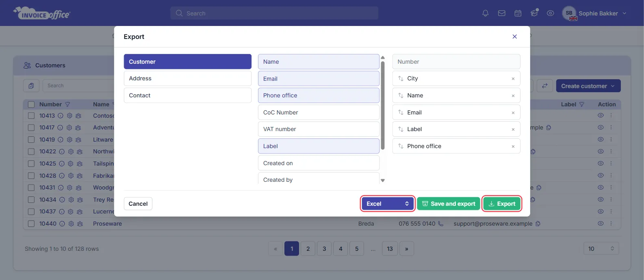Screen dimensions: 644x280
Task: Tick checkbox for customer 10413
Action: (31, 116)
